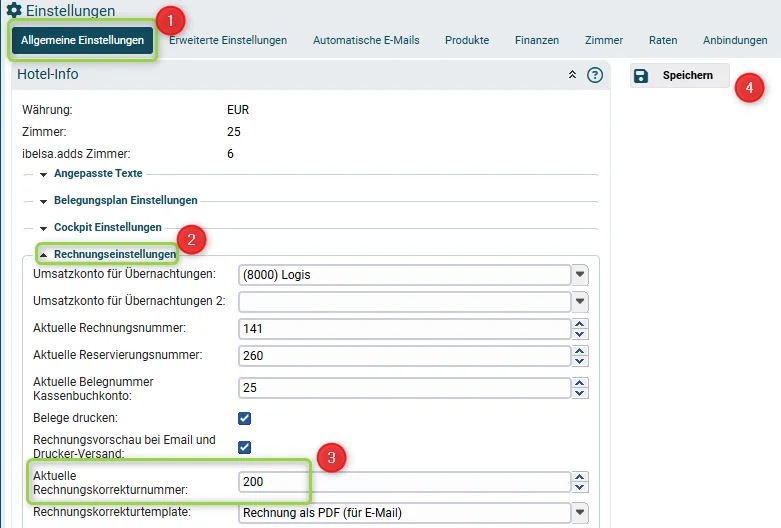Open Umsatzkonto für Übernachtungen 2 dropdown
This screenshot has height=528, width=781.
click(x=580, y=301)
